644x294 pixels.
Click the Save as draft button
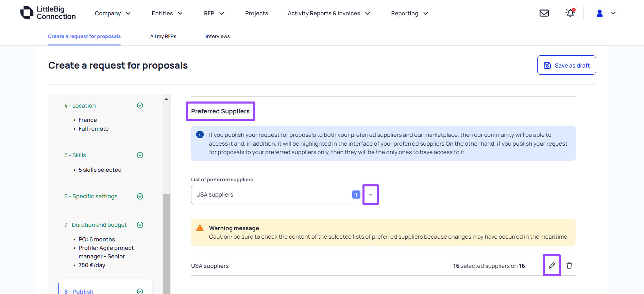[566, 65]
